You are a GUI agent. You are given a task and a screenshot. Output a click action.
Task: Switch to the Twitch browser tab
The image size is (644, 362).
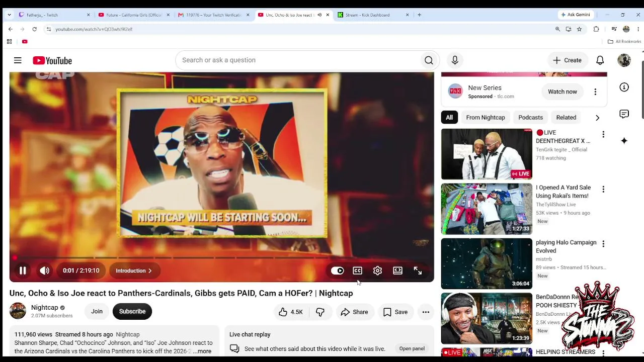coord(54,15)
